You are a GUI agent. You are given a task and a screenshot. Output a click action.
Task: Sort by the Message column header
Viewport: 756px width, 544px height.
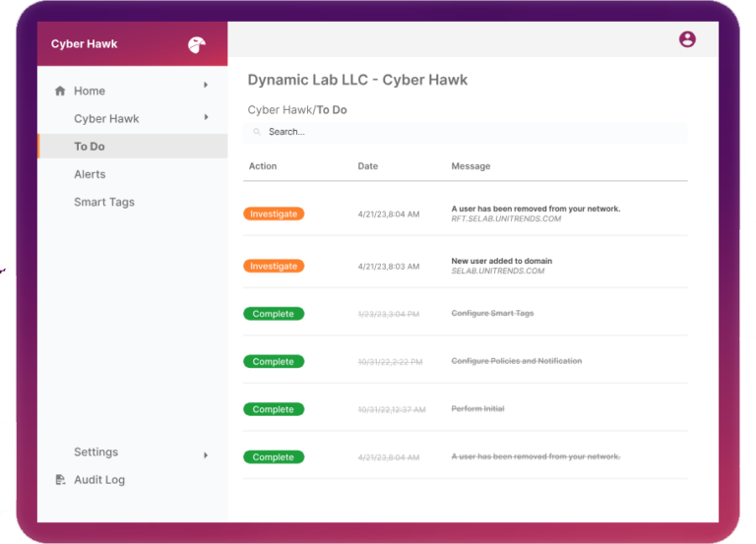[471, 166]
